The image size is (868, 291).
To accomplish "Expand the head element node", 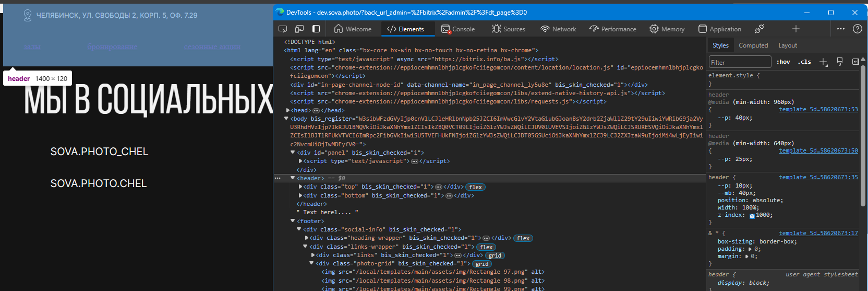I will [288, 110].
